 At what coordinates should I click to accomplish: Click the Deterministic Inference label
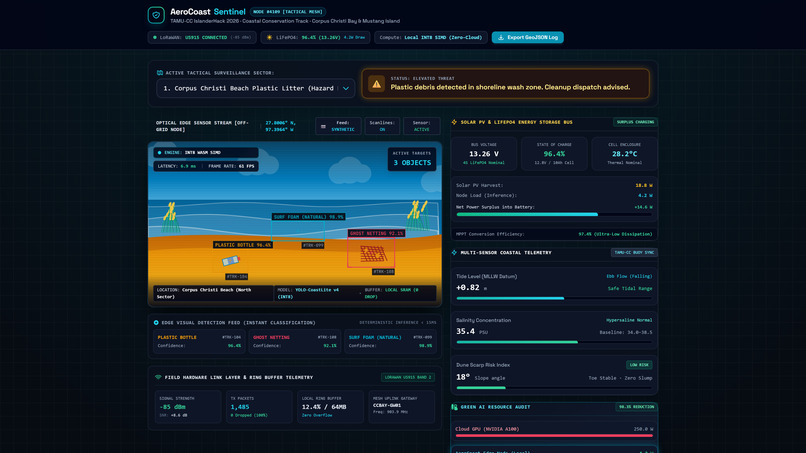point(398,323)
